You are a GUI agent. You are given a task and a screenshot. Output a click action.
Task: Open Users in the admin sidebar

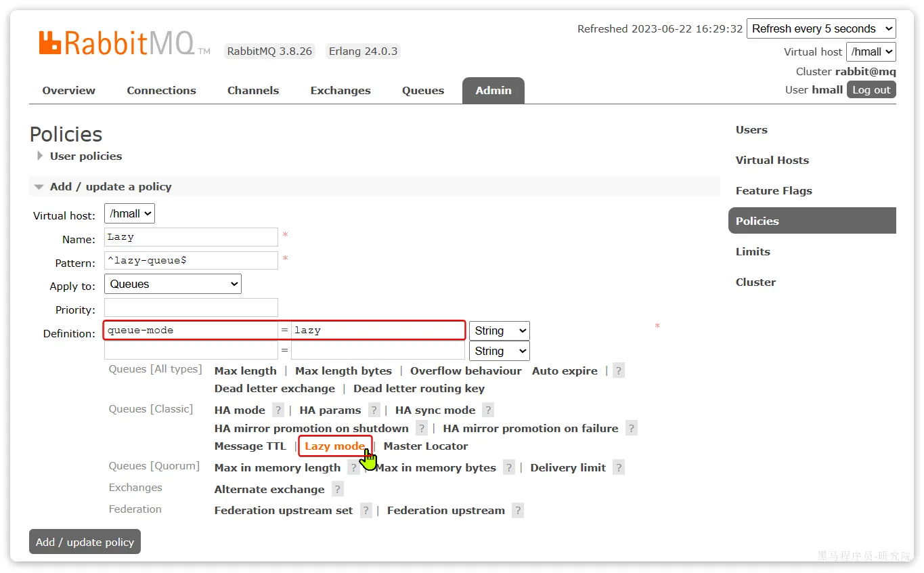point(751,129)
